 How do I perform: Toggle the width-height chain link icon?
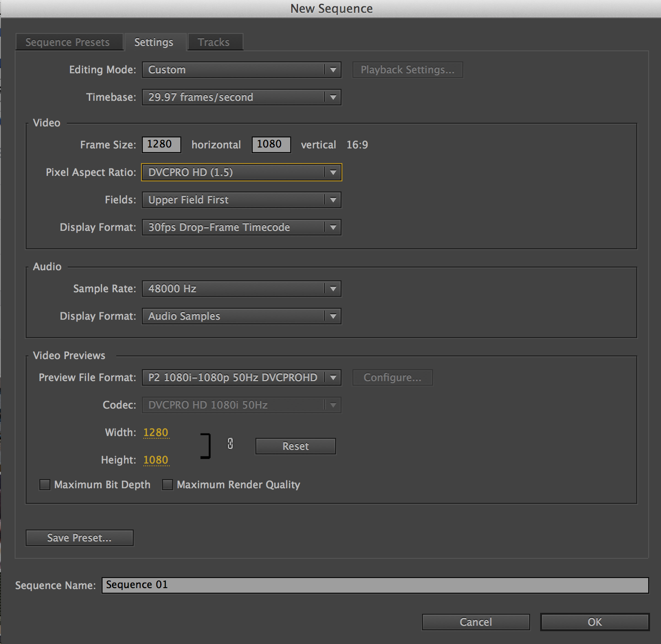pyautogui.click(x=230, y=443)
